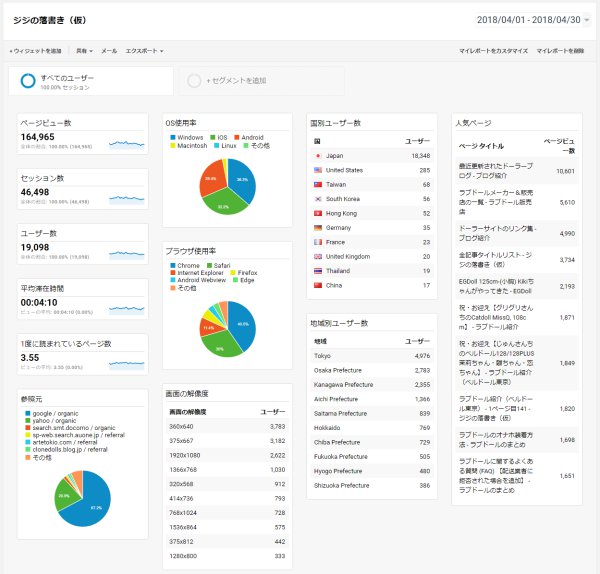Click the All Users segment circle icon

point(28,81)
